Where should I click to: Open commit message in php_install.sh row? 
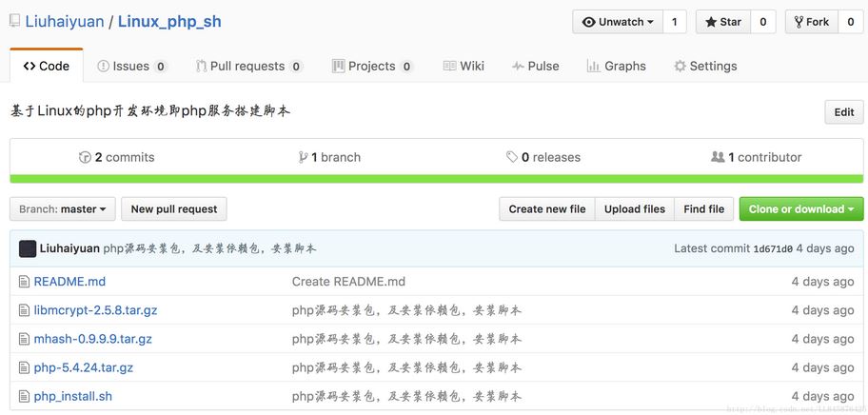407,396
